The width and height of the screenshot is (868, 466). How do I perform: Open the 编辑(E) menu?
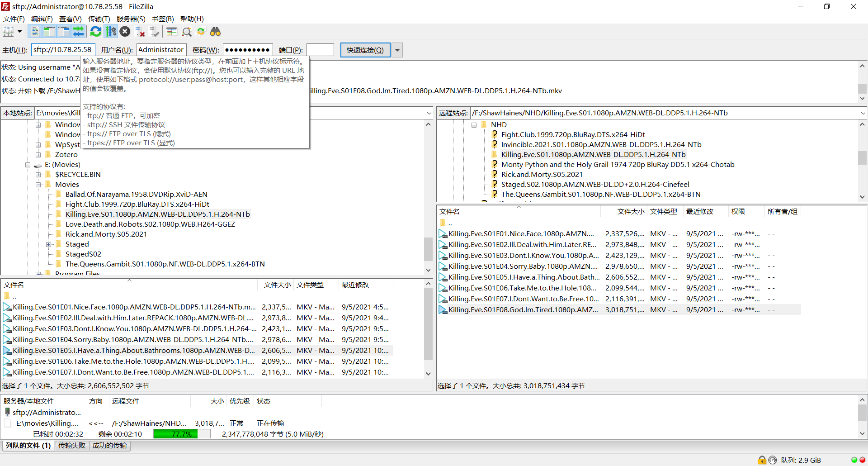(x=42, y=19)
